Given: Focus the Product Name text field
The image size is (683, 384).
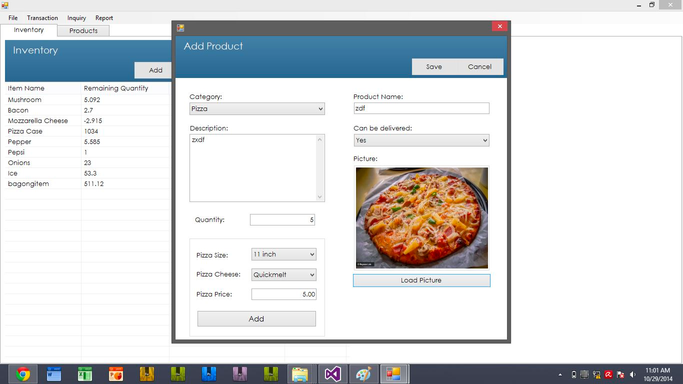Looking at the screenshot, I should 421,108.
